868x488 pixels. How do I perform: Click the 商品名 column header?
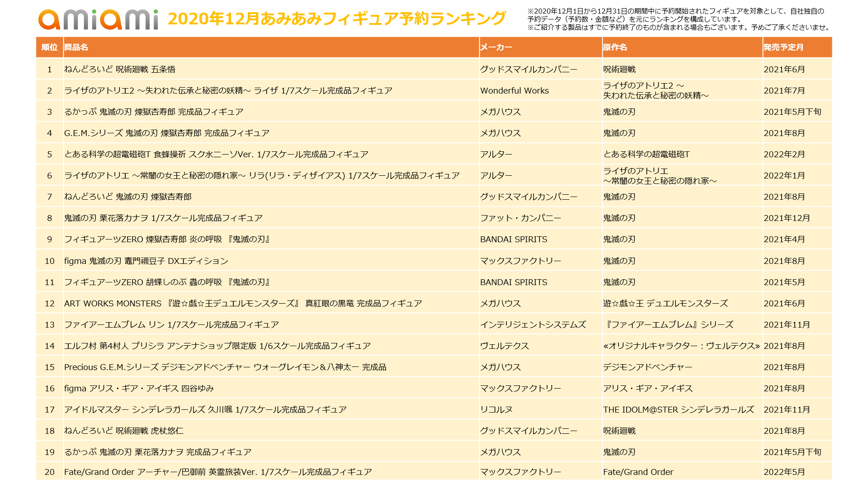coord(76,47)
